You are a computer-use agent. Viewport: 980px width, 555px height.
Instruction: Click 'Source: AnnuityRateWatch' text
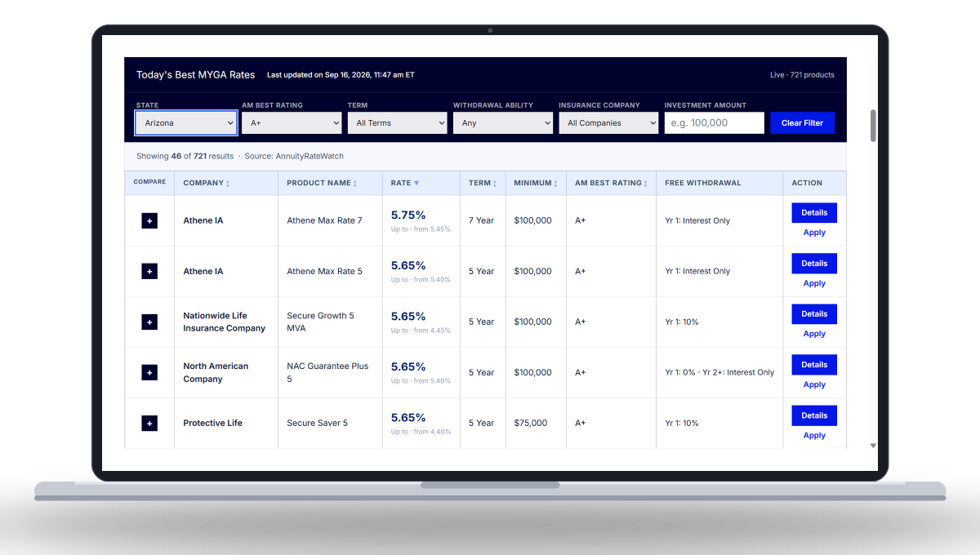coord(294,156)
